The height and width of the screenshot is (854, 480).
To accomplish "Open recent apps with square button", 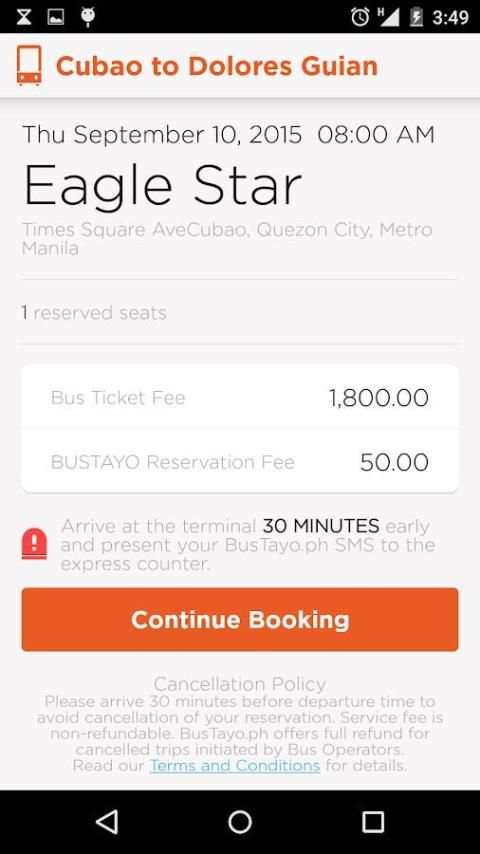I will coord(373,821).
